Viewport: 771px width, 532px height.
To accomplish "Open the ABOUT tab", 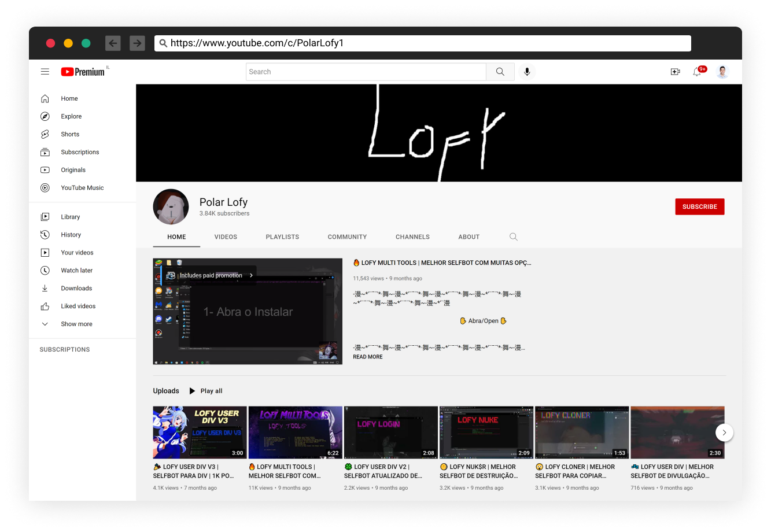I will pyautogui.click(x=469, y=237).
